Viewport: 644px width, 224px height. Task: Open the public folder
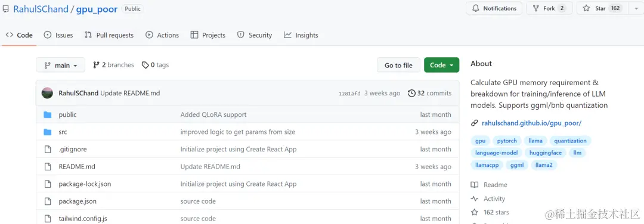point(68,114)
